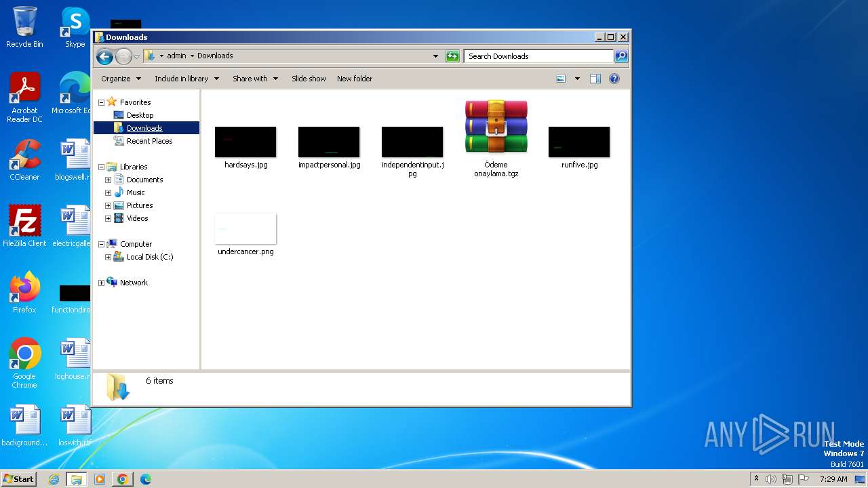Screen dimensions: 868x488
Task: Select the Ödeme onaylama.tgz archive icon
Action: point(496,127)
